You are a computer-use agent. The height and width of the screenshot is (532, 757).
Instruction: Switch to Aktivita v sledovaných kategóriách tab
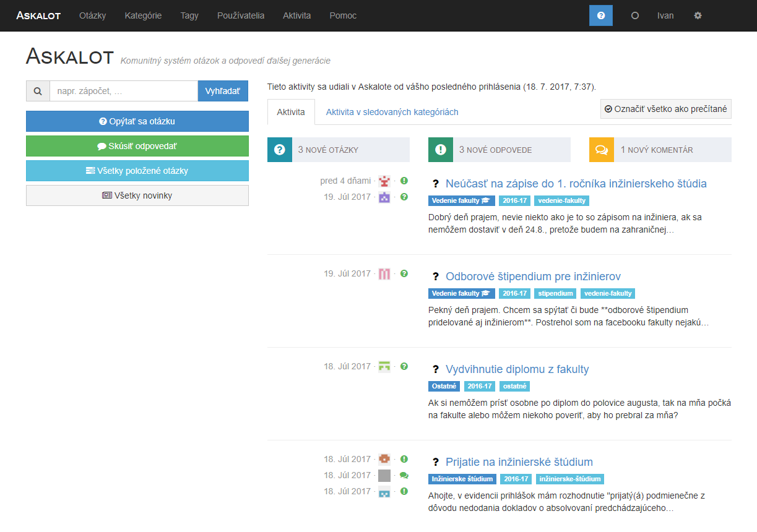tap(392, 112)
